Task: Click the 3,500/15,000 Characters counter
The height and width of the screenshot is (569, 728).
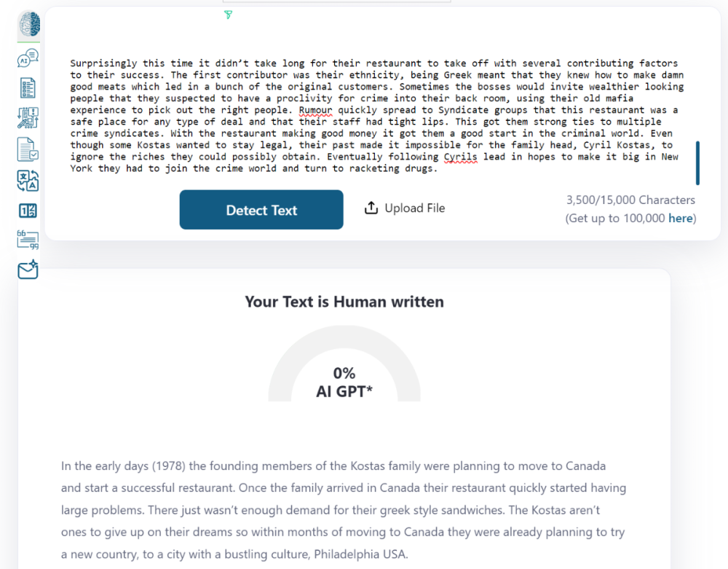Action: click(x=630, y=200)
